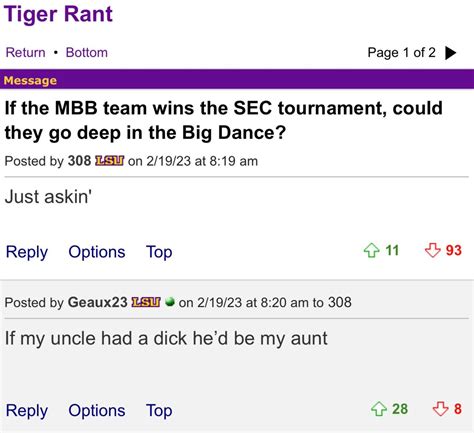The height and width of the screenshot is (433, 474).
Task: Jump to Top from first post
Action: [x=159, y=252]
